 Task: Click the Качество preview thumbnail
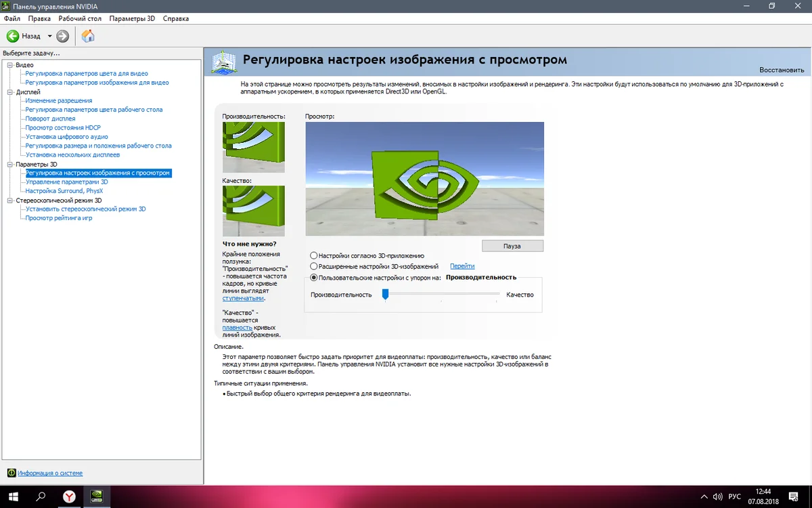tap(254, 211)
